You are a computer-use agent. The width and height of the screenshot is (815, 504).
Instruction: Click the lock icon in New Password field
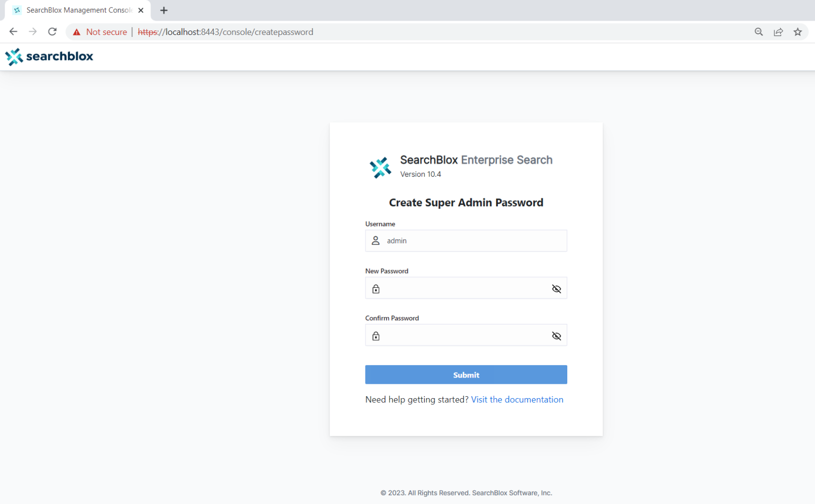pos(376,289)
